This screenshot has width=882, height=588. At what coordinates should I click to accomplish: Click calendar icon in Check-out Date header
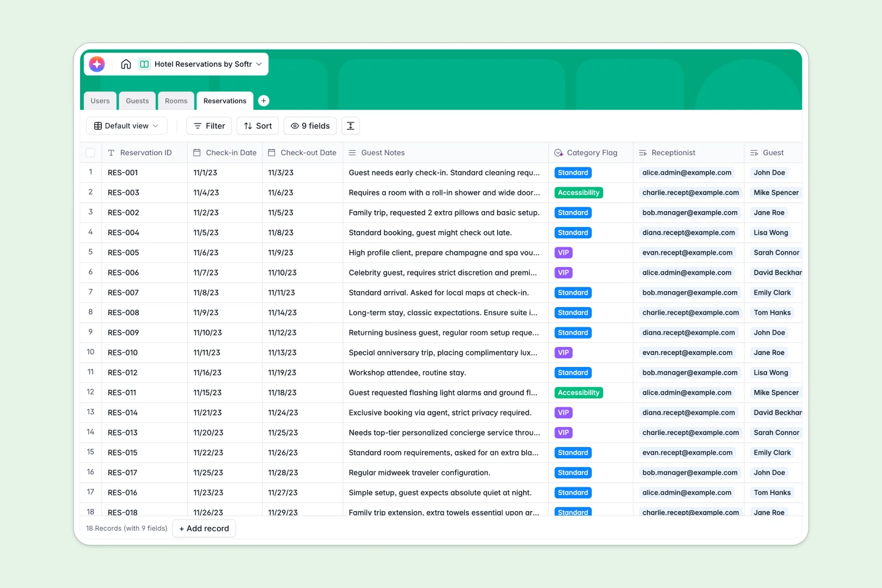pos(272,153)
